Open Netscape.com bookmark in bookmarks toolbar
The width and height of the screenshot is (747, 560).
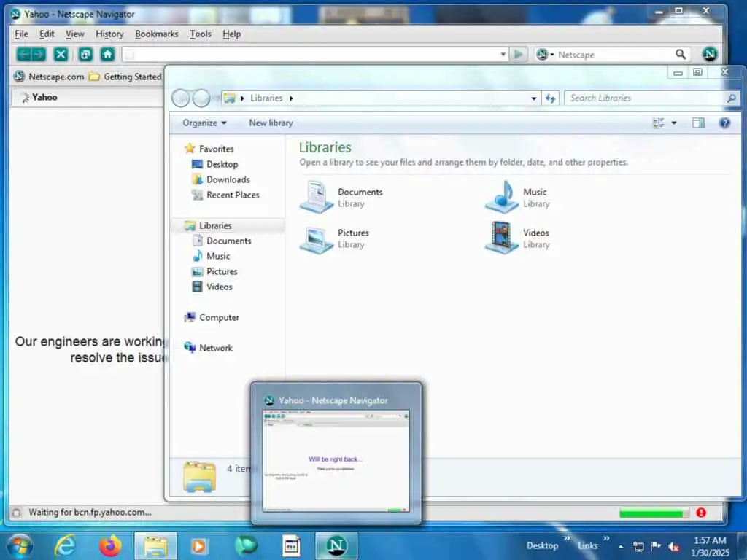pyautogui.click(x=49, y=77)
